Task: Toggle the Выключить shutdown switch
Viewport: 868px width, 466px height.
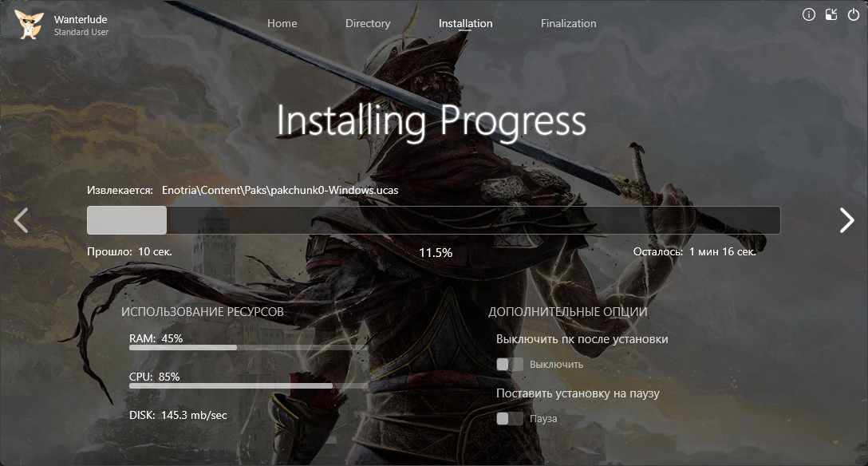Action: click(x=510, y=365)
